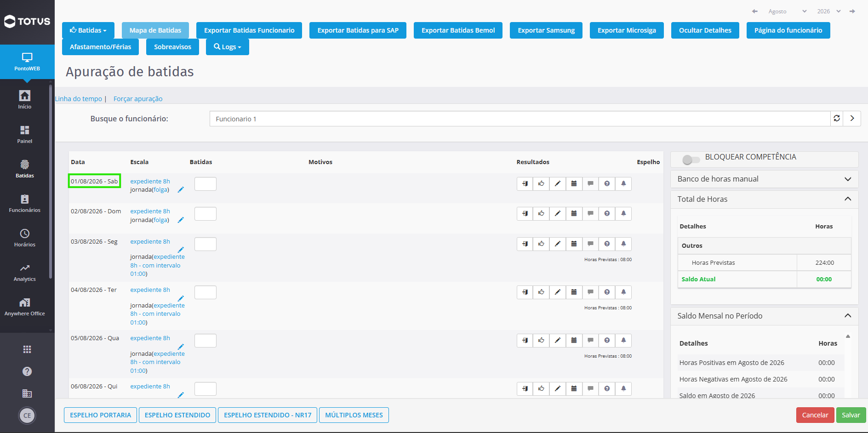Open the Agosto month dropdown

[787, 11]
